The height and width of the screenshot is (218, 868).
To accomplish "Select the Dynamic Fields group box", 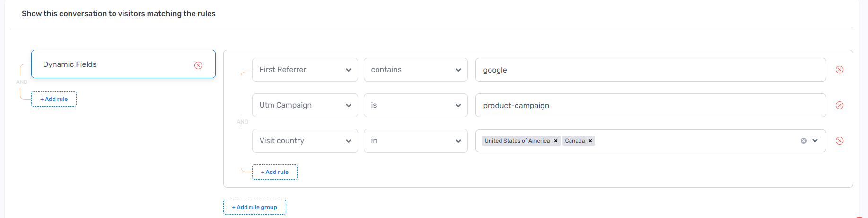I will tap(114, 64).
